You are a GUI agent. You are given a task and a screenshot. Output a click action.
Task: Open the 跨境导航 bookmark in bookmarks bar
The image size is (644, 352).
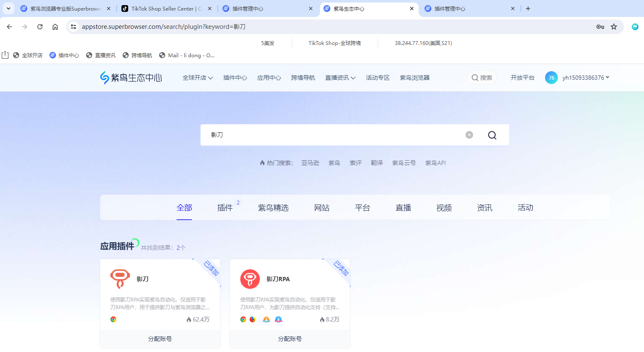(x=138, y=55)
